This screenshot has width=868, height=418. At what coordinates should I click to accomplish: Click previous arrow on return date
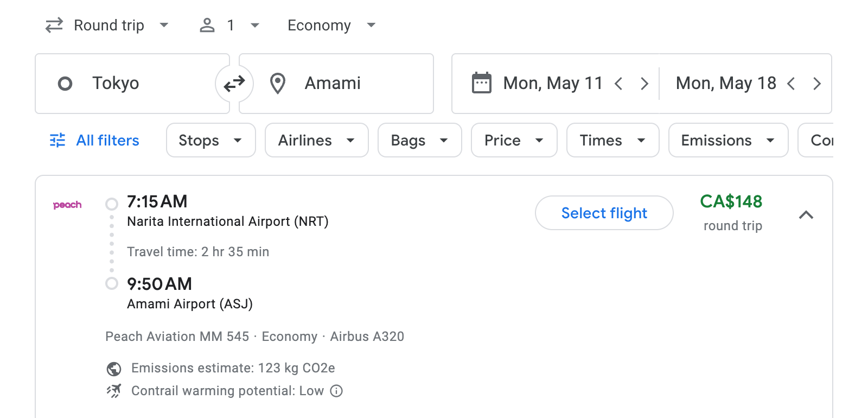tap(792, 83)
